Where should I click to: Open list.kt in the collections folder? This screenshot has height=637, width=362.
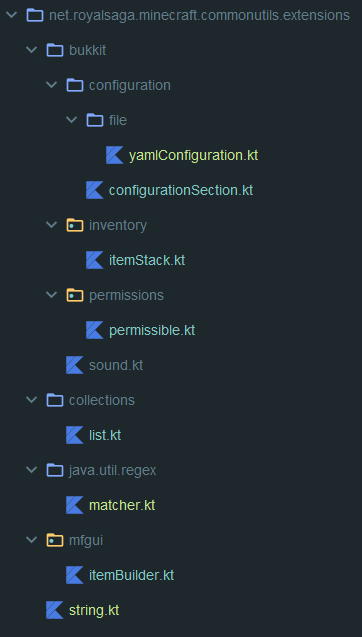105,435
